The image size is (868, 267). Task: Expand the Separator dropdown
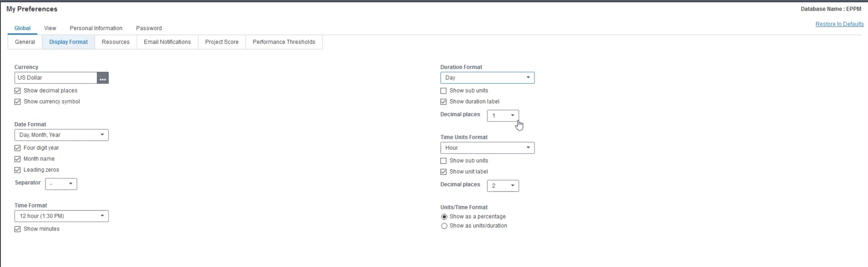point(61,184)
